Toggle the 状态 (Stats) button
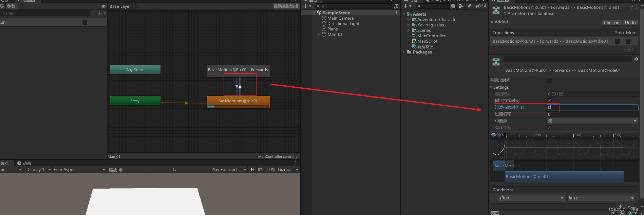The image size is (644, 215). 270,170
